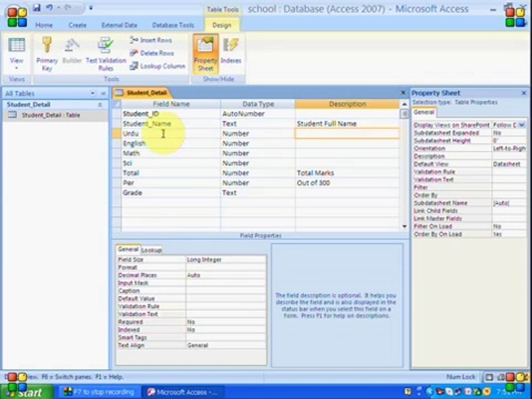Select Student_Detail : Table in navigation
532x399 pixels.
[51, 115]
